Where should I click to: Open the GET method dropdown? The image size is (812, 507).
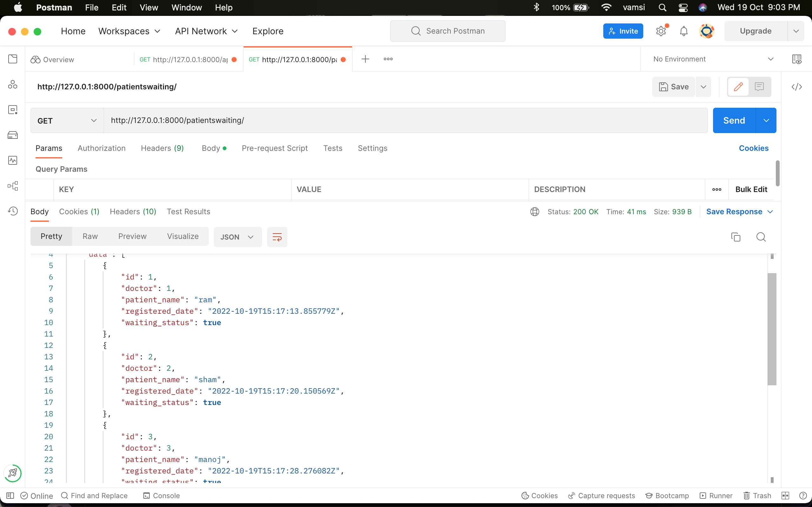(66, 120)
